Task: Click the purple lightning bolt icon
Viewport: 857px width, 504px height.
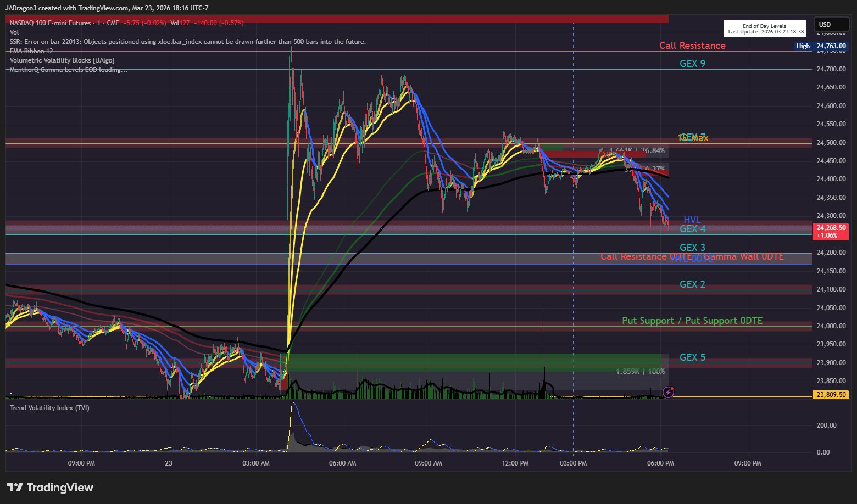Action: [669, 391]
